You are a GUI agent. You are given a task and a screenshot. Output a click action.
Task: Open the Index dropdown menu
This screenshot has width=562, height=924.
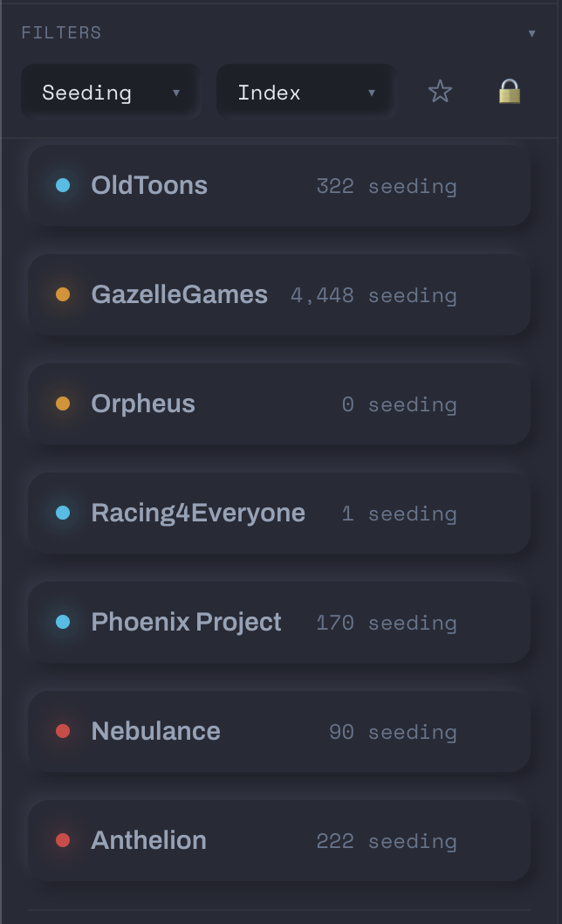point(305,91)
